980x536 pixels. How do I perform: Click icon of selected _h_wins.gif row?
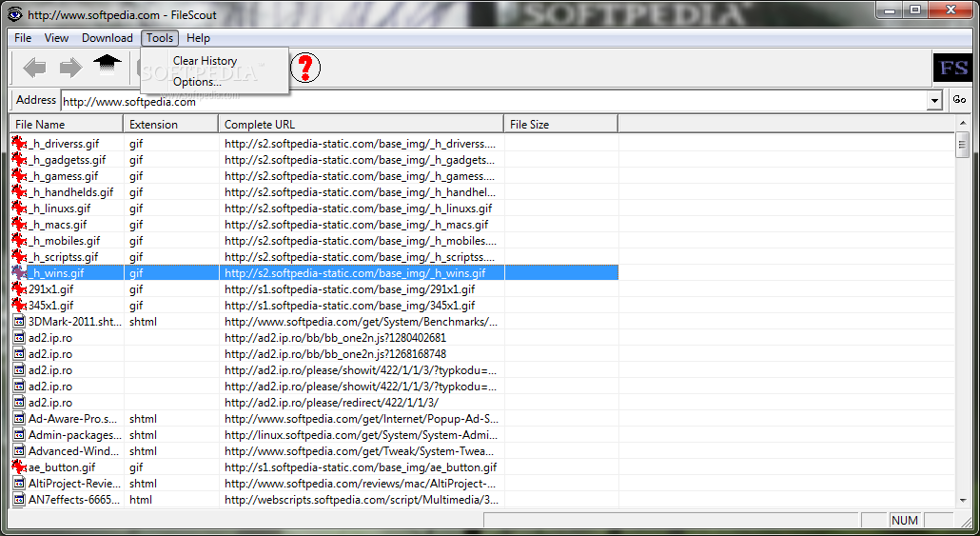click(x=19, y=272)
